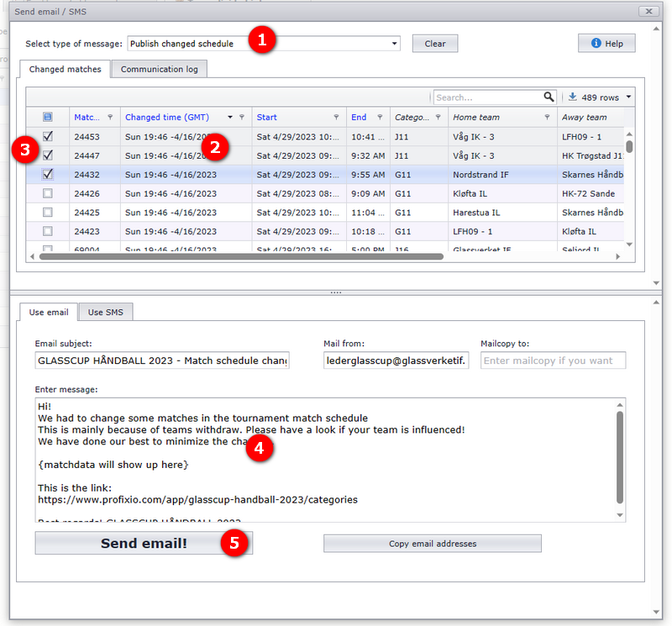Viewport: 672px width, 626px height.
Task: Click the message box vertical scrollbar
Action: click(x=620, y=457)
